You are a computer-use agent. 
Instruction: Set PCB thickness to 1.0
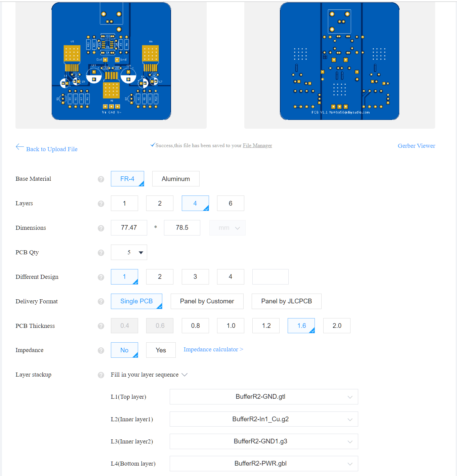[231, 326]
